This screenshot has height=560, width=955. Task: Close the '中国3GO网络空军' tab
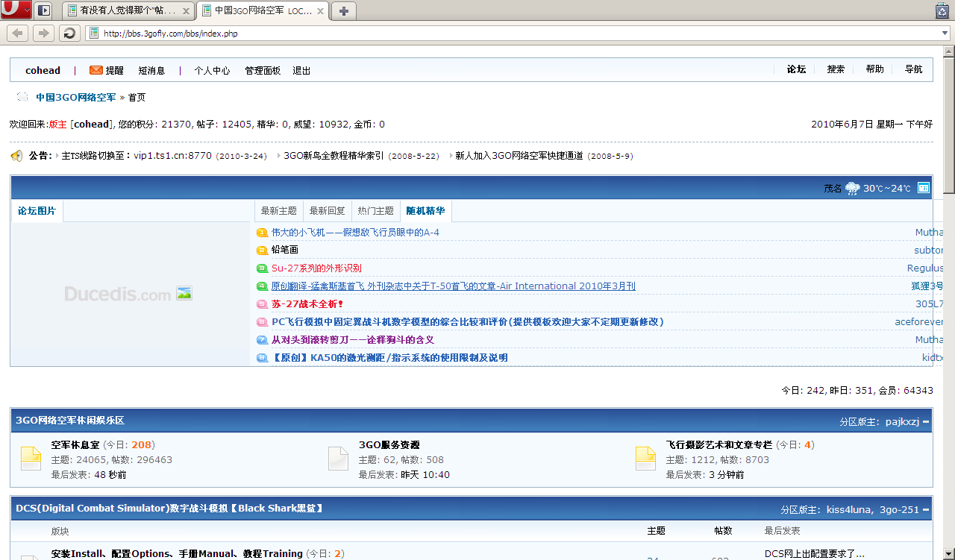tap(321, 11)
